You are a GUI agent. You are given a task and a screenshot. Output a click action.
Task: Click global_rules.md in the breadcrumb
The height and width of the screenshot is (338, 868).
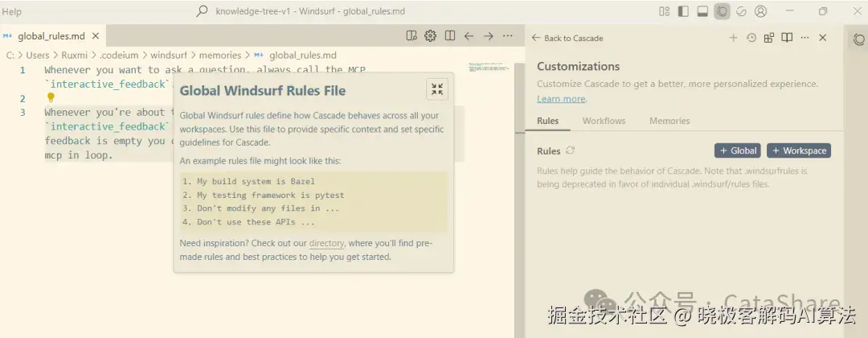click(x=302, y=55)
